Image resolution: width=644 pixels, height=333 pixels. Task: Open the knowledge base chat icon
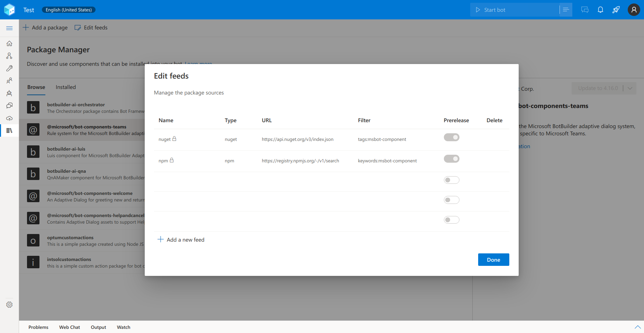tap(9, 106)
